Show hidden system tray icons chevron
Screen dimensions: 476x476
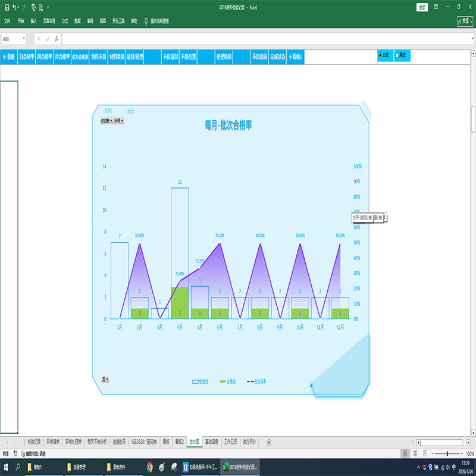[x=418, y=468]
